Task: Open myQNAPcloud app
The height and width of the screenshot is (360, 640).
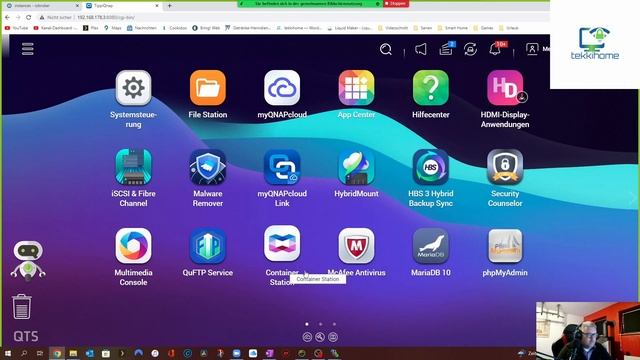Action: point(282,88)
